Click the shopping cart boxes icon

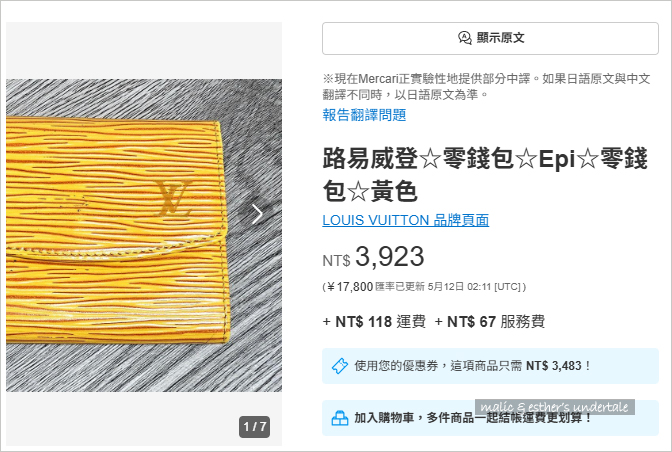coord(340,418)
